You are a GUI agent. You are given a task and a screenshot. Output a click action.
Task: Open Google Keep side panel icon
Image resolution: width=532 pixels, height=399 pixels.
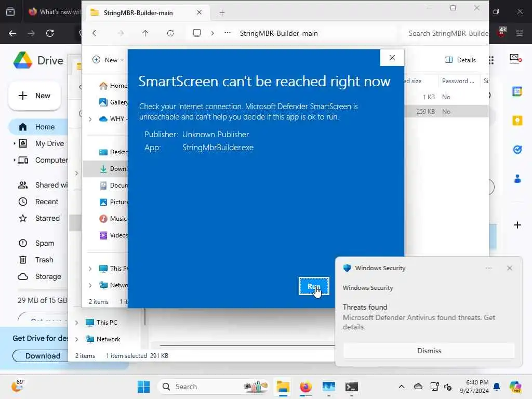click(517, 121)
